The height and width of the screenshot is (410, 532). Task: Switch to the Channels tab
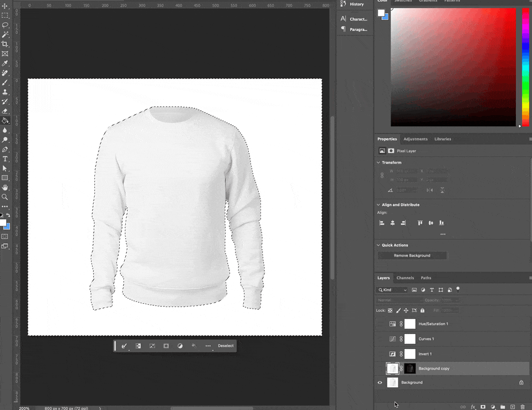pos(405,278)
